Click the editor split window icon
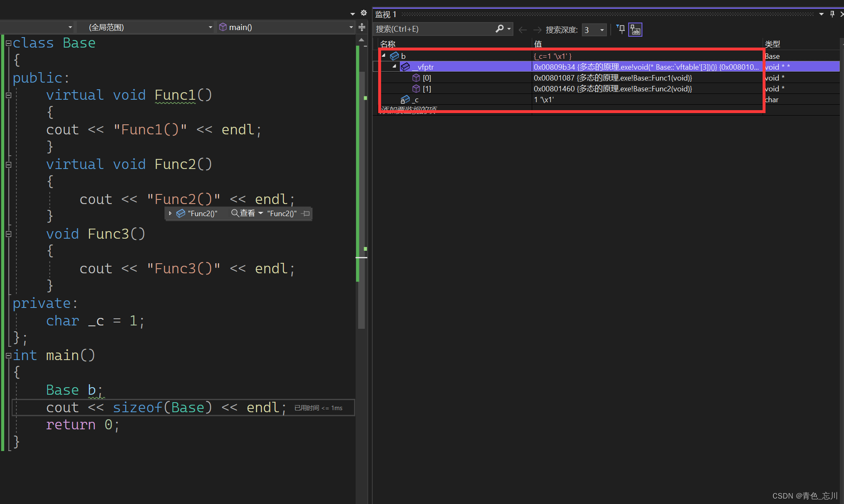Image resolution: width=844 pixels, height=504 pixels. (362, 28)
